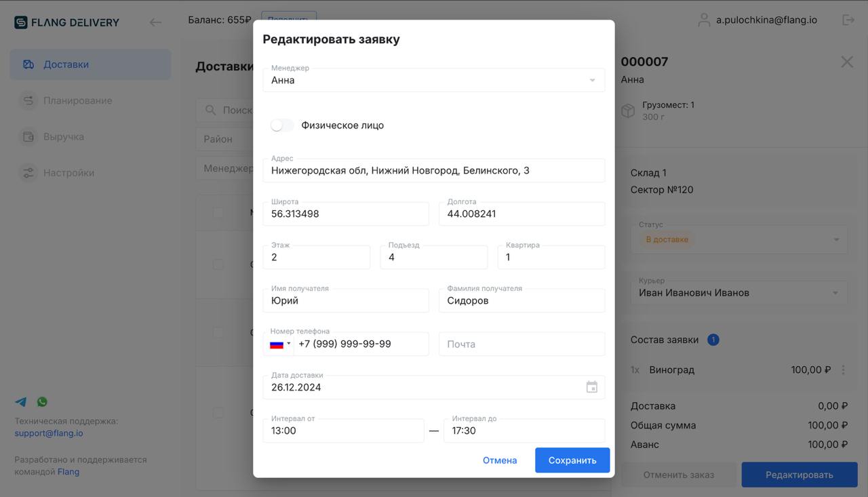
Task: Close the order 000007 side panel
Action: click(x=847, y=62)
